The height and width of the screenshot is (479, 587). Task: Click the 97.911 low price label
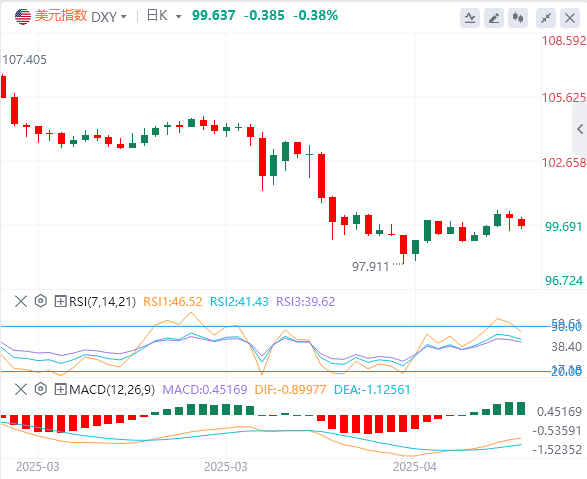(x=371, y=267)
